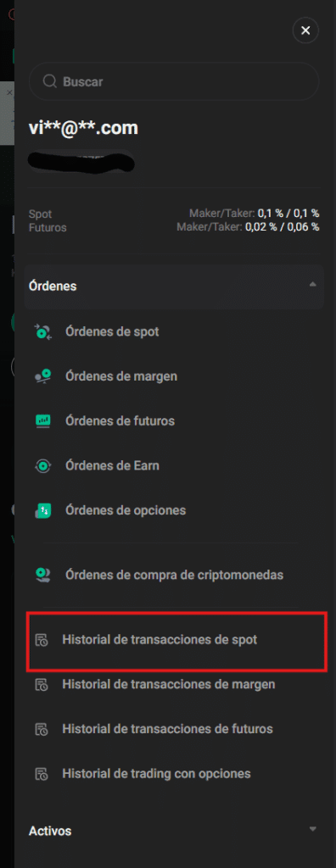
Task: Click the options trading history icon
Action: 42,773
